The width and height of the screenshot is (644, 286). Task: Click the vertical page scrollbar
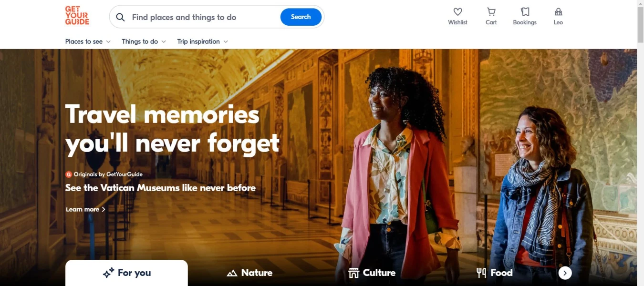coord(640,143)
